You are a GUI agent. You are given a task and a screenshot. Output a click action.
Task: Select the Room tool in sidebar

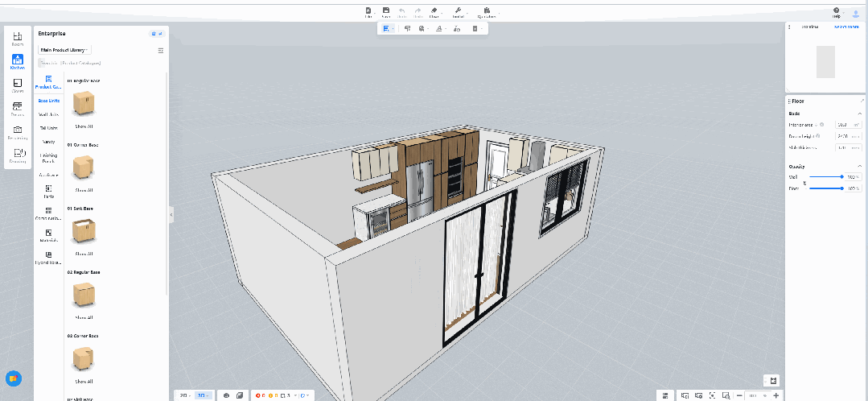[x=17, y=39]
